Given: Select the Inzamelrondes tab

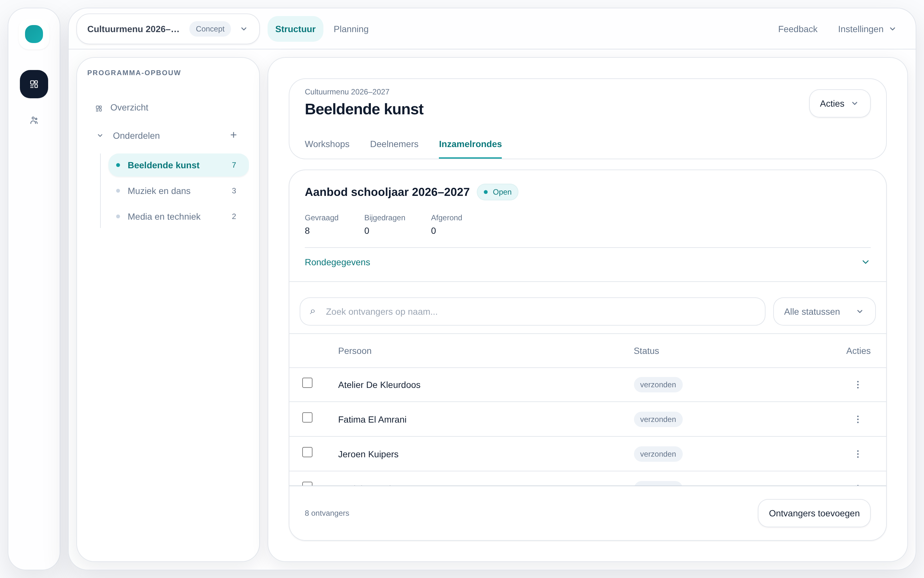Looking at the screenshot, I should click(470, 144).
